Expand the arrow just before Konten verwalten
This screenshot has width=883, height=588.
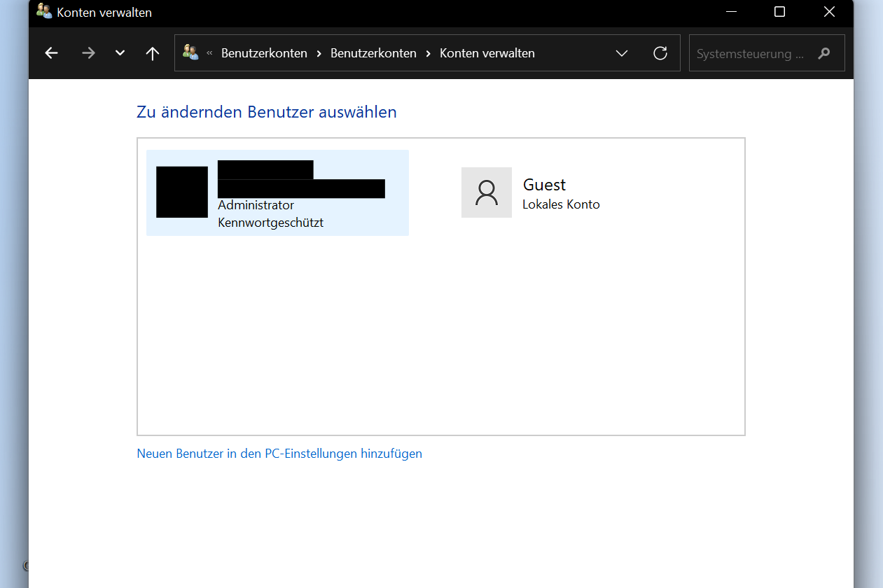(428, 53)
